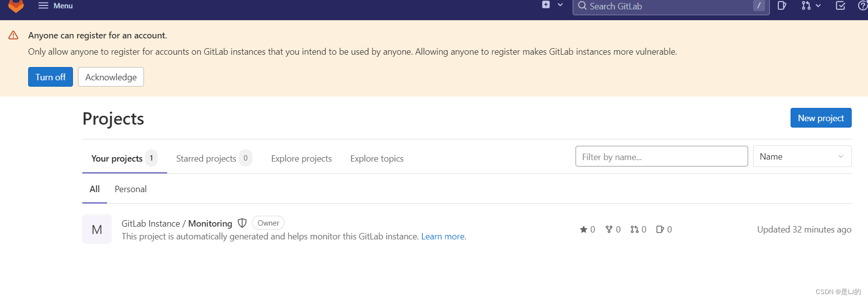Screen dimensions: 868x300
Task: Open the Menu hamburger button
Action: click(x=55, y=6)
